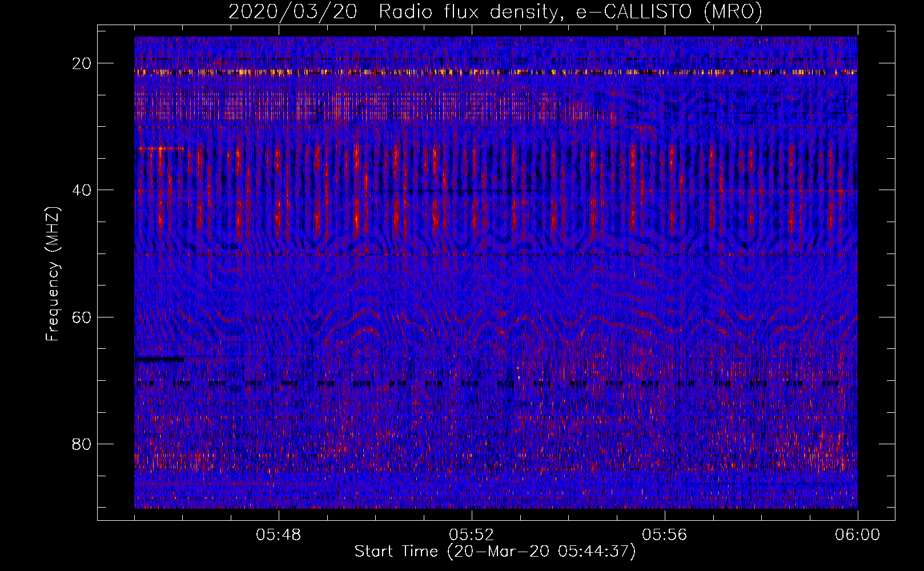
Task: Select the 'Frequency (MHZ)' y-axis label
Action: click(53, 274)
